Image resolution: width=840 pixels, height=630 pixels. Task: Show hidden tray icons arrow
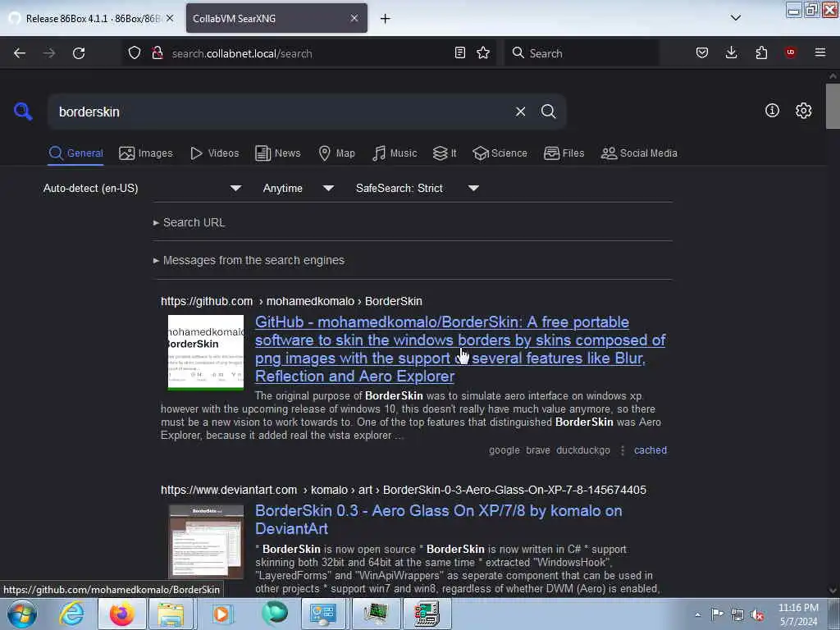(697, 615)
